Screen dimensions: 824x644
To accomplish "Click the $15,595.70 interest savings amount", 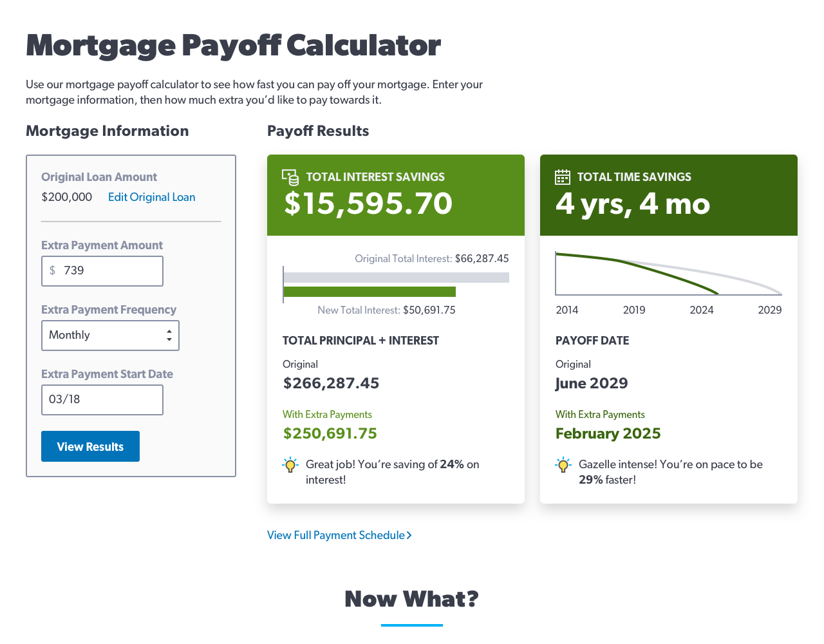I will (368, 204).
